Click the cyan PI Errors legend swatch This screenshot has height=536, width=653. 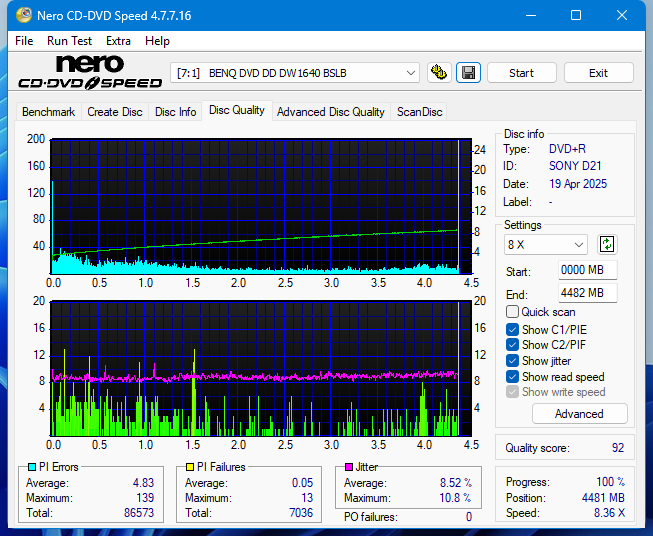(x=32, y=467)
